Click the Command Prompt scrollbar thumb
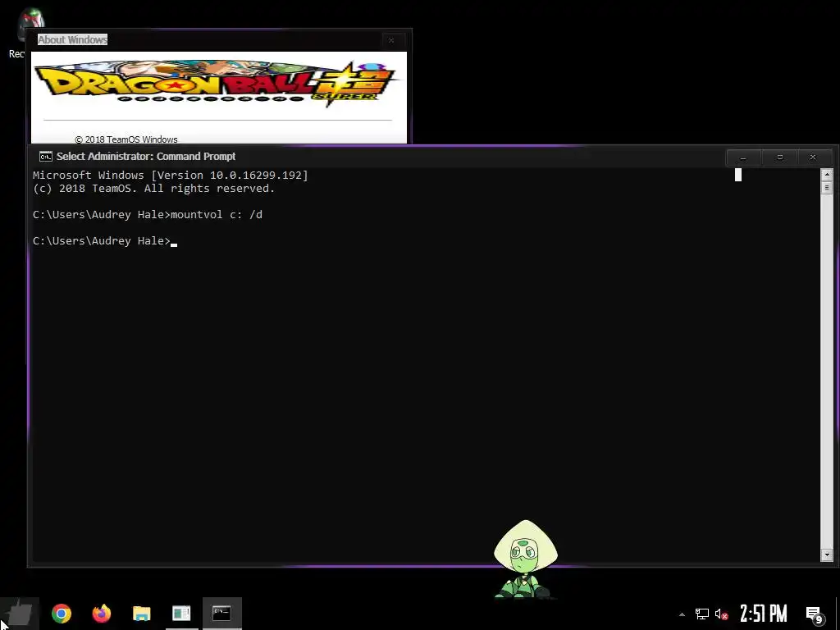The width and height of the screenshot is (840, 630). coord(827,188)
